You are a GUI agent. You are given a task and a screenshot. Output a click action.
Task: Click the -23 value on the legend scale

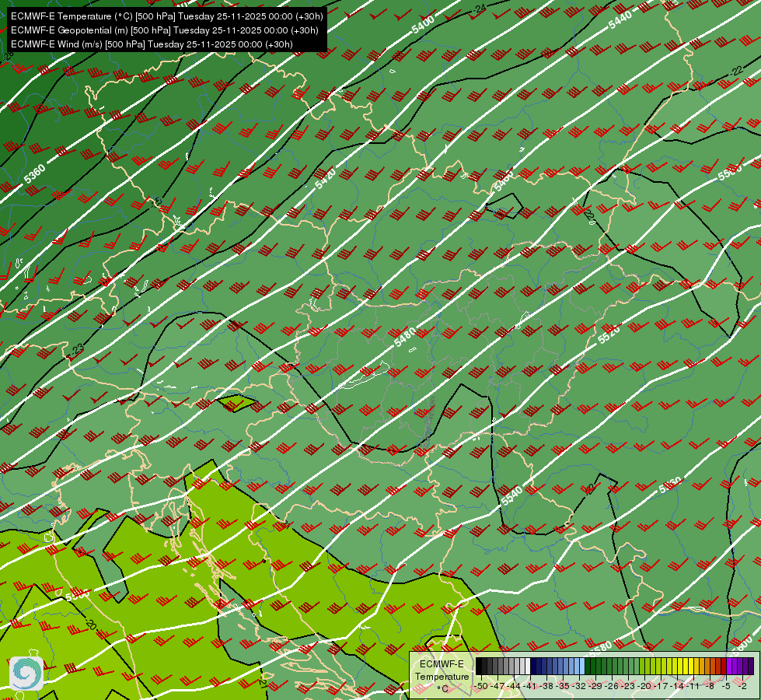point(628,686)
